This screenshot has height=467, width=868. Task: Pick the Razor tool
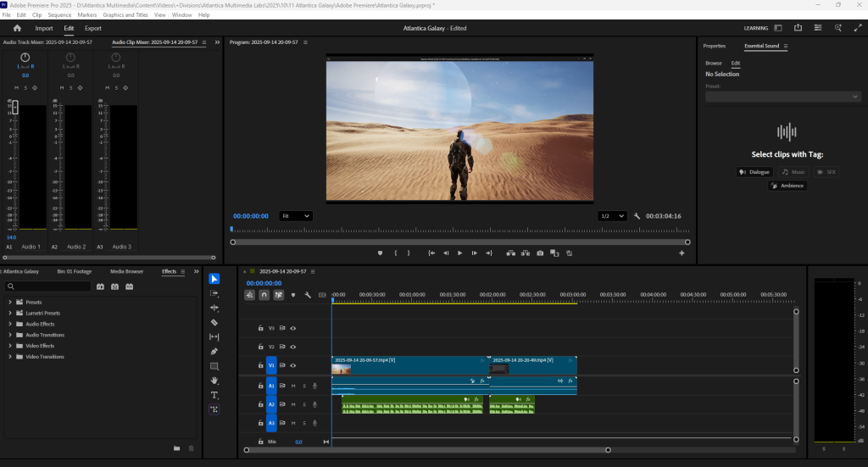214,322
